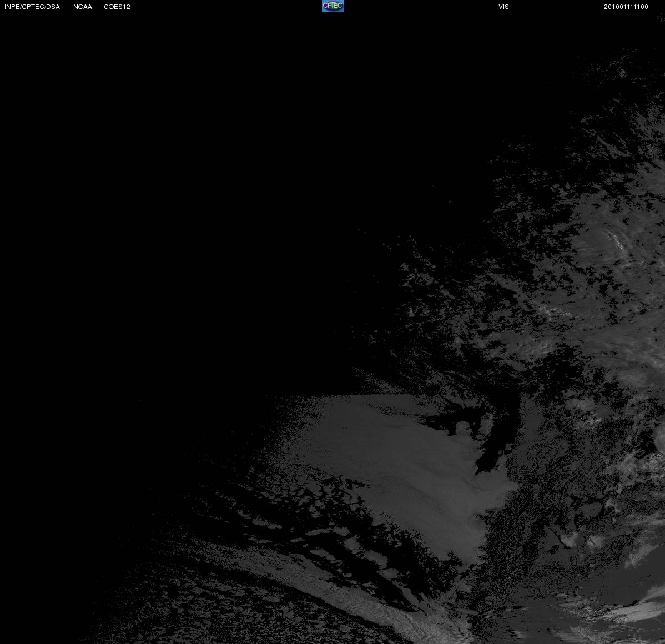
Task: Click the 201001111100 timestamp
Action: 626,7
